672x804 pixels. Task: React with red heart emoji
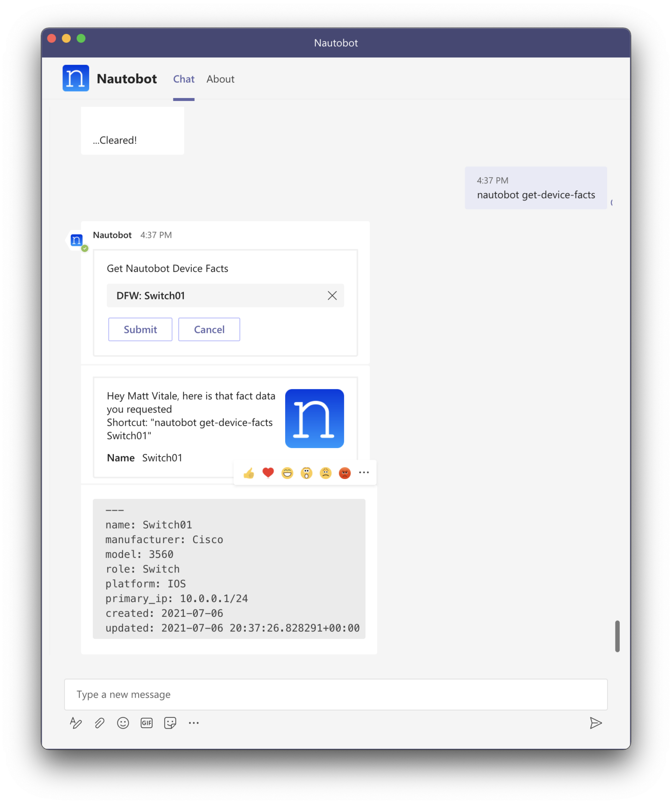[268, 473]
